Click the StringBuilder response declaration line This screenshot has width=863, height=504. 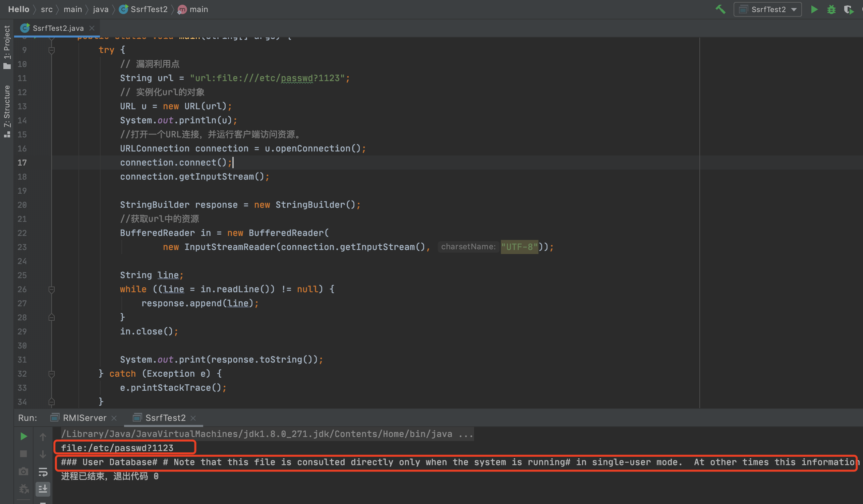pos(240,205)
